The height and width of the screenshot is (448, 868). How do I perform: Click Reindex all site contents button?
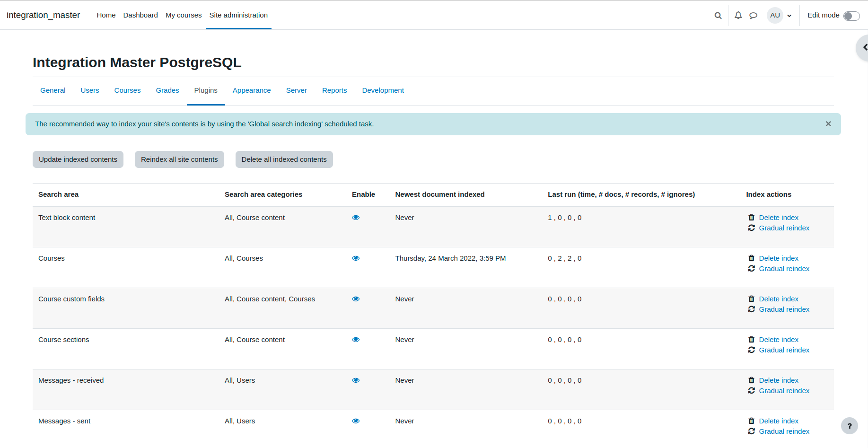click(x=179, y=159)
